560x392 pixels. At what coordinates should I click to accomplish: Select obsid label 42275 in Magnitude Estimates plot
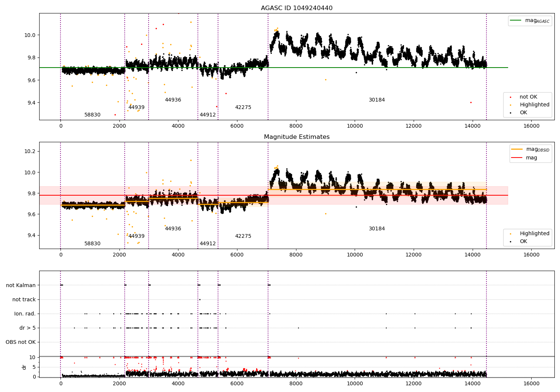(243, 236)
